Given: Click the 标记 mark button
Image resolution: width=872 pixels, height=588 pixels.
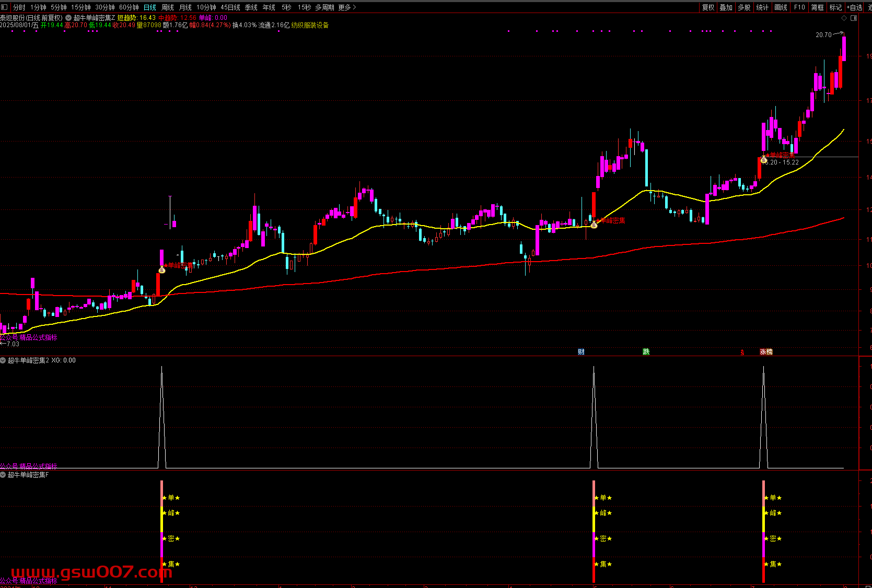Looking at the screenshot, I should coord(836,7).
